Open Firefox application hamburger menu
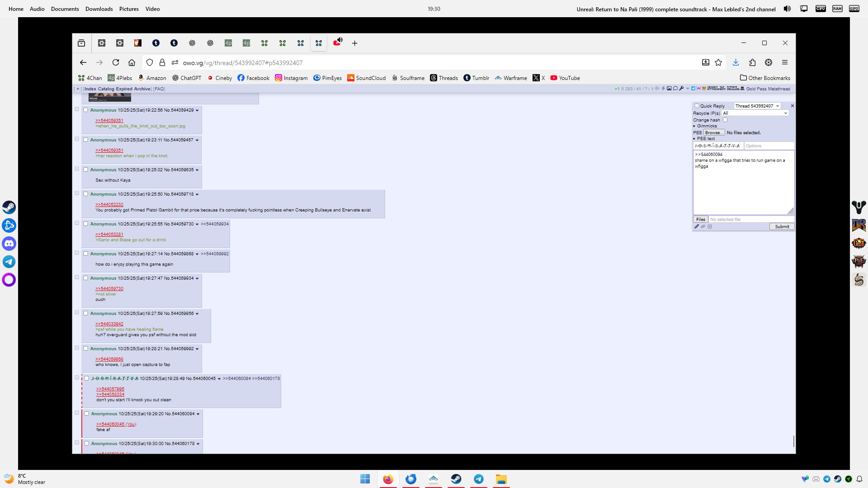 pos(785,63)
